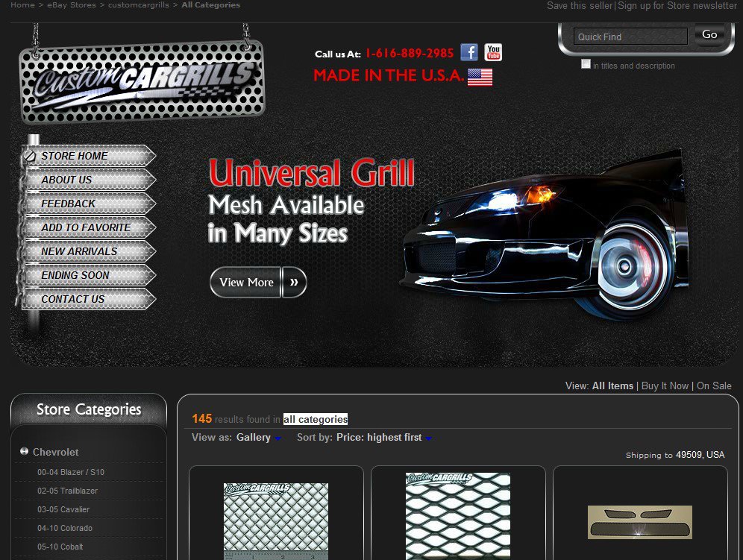Click the phone number 1-616-889-2985

(x=410, y=53)
